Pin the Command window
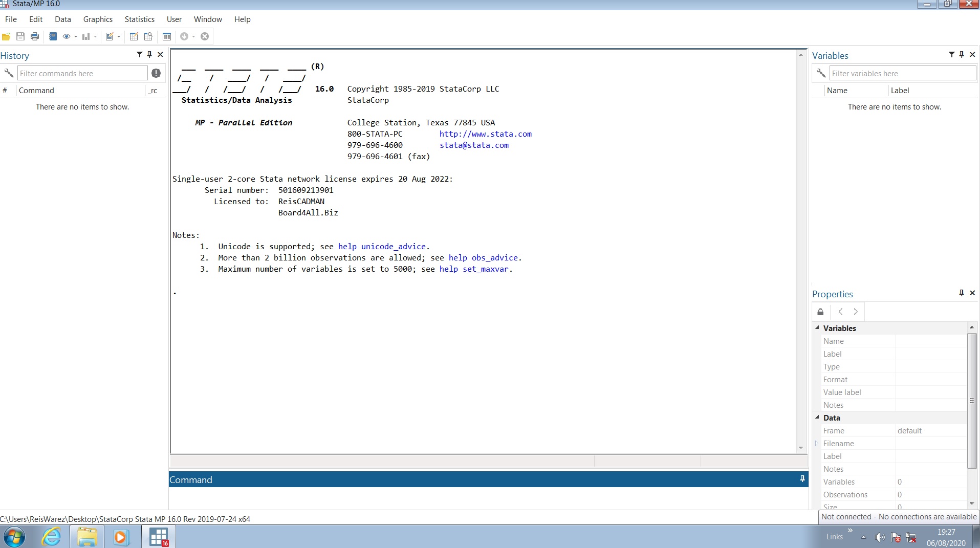Image resolution: width=980 pixels, height=548 pixels. click(802, 479)
